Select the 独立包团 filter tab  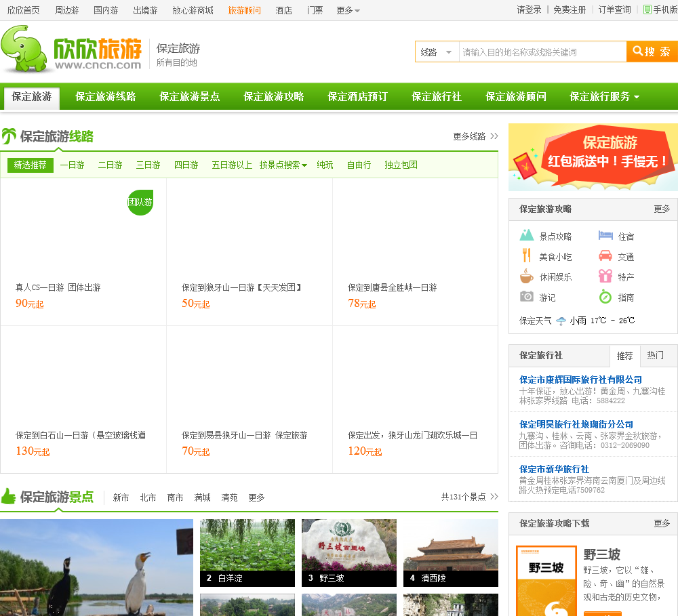click(401, 165)
